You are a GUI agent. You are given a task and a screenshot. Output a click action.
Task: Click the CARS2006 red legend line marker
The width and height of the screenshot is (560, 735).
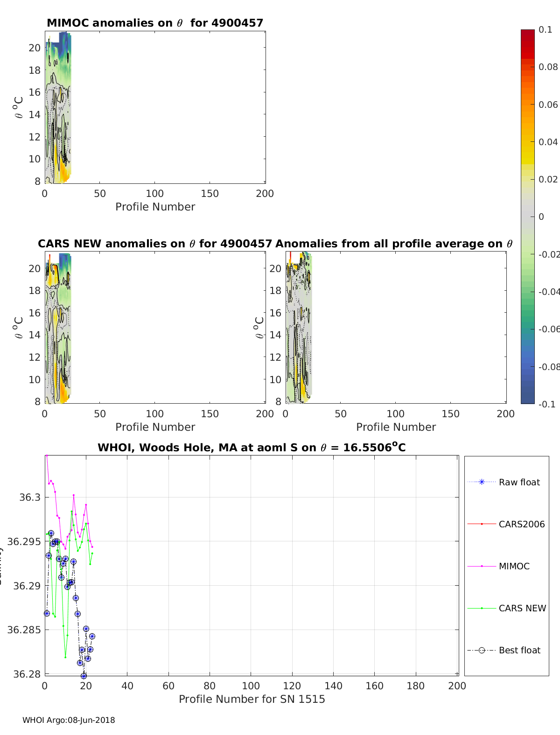482,524
